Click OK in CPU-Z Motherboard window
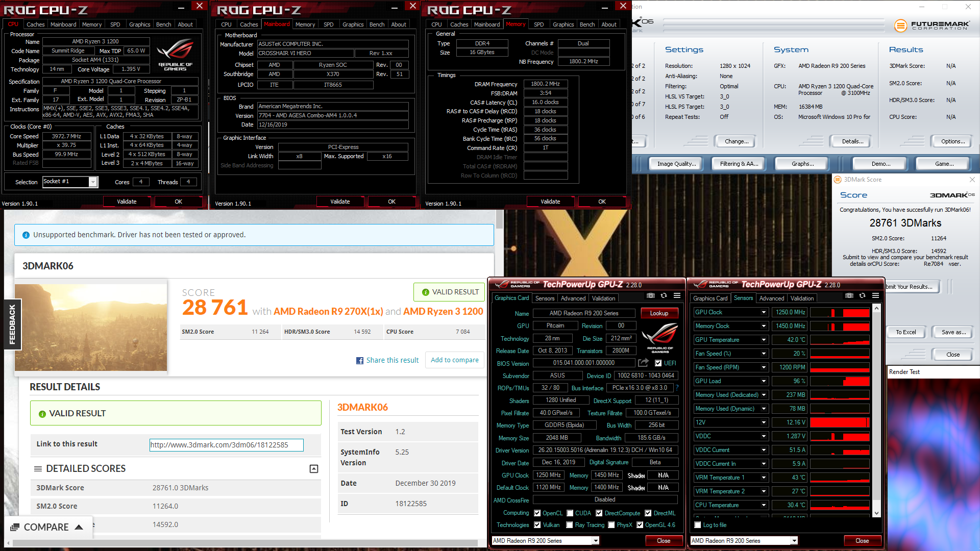 tap(391, 202)
